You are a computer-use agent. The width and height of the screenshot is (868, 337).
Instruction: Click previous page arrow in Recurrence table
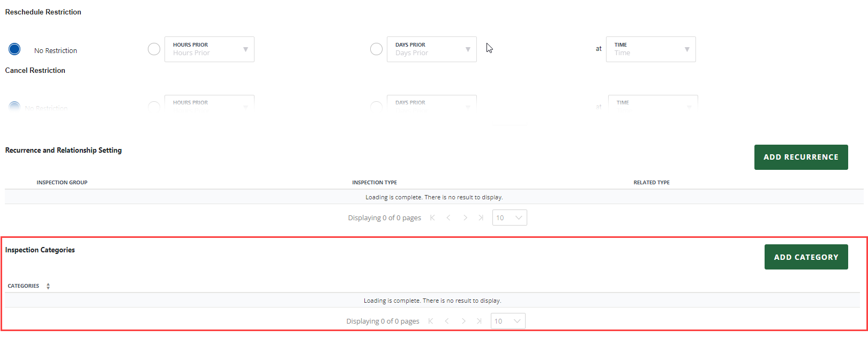[448, 218]
